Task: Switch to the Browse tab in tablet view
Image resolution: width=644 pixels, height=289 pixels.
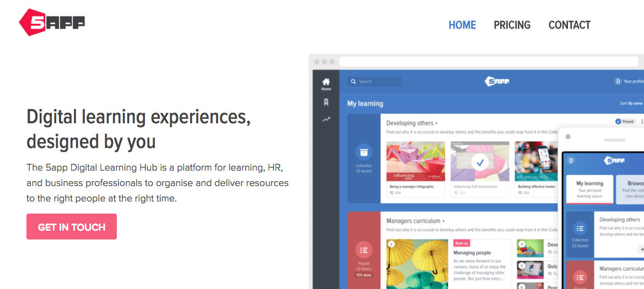Action: 630,189
